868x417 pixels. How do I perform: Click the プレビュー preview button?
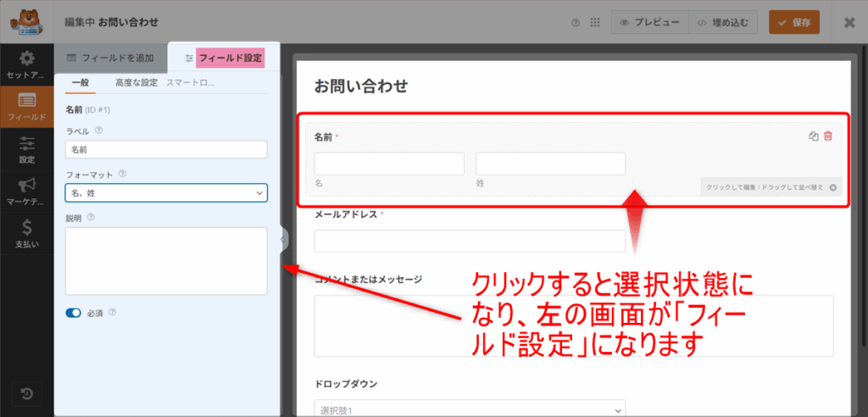click(650, 23)
